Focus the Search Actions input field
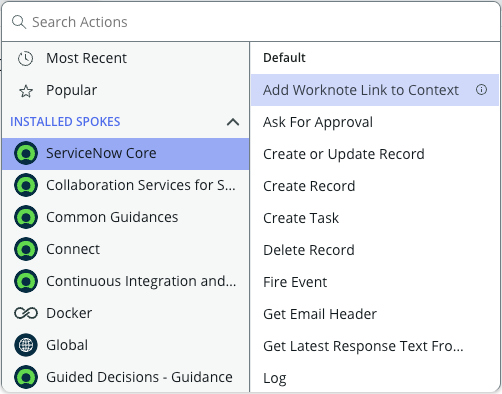Image resolution: width=502 pixels, height=394 pixels. click(x=251, y=22)
